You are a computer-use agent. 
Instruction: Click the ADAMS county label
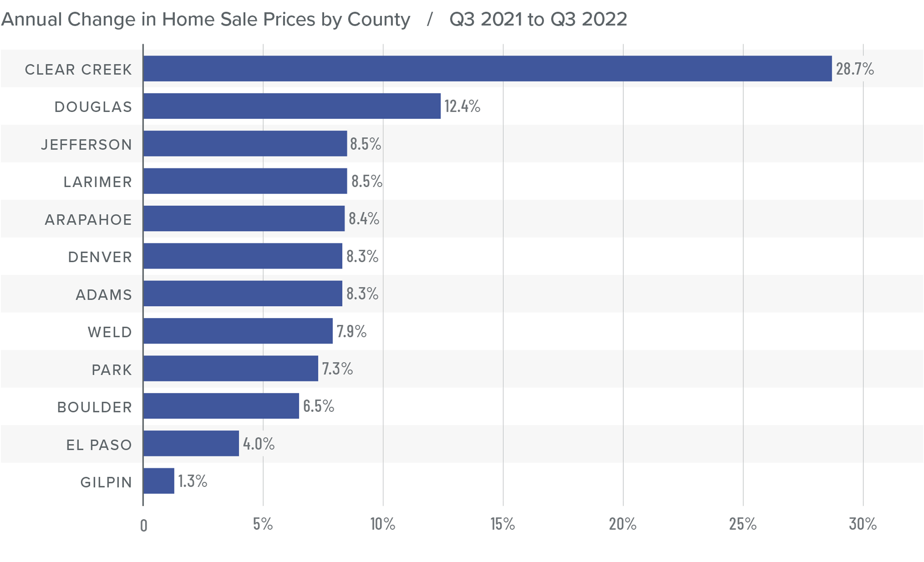click(x=104, y=295)
